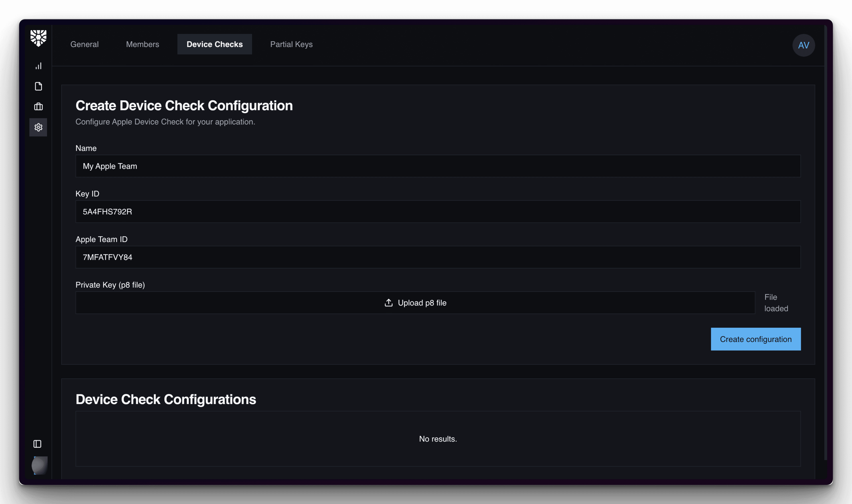
Task: Select the settings gear in the sidebar
Action: 38,127
